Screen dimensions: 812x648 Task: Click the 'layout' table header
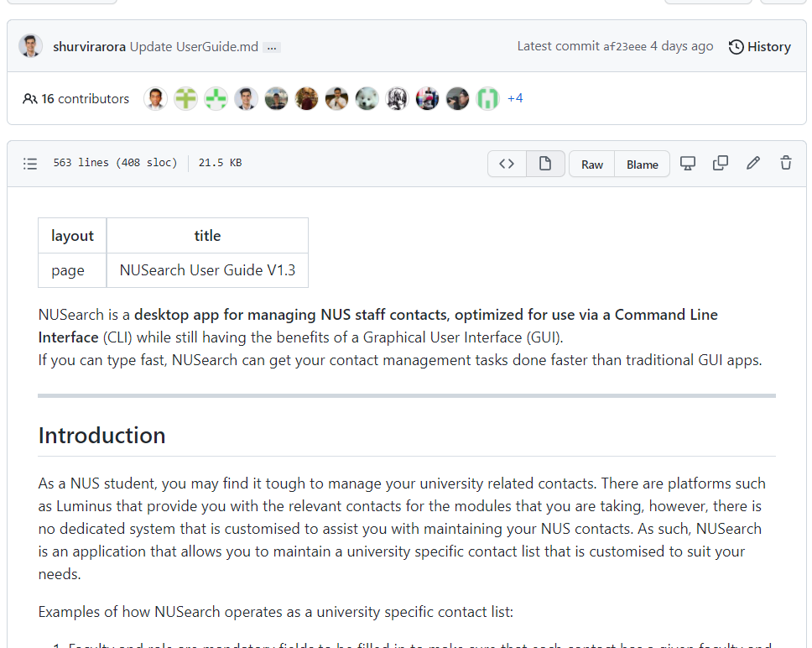[x=72, y=236]
